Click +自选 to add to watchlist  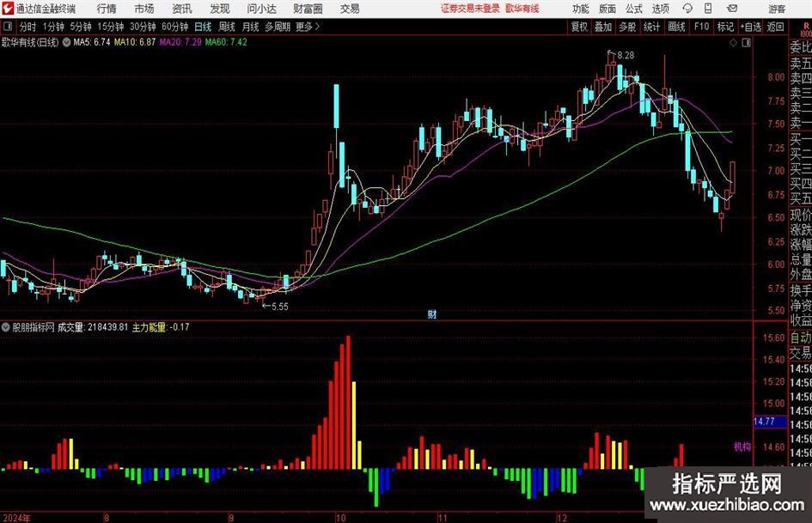point(751,27)
